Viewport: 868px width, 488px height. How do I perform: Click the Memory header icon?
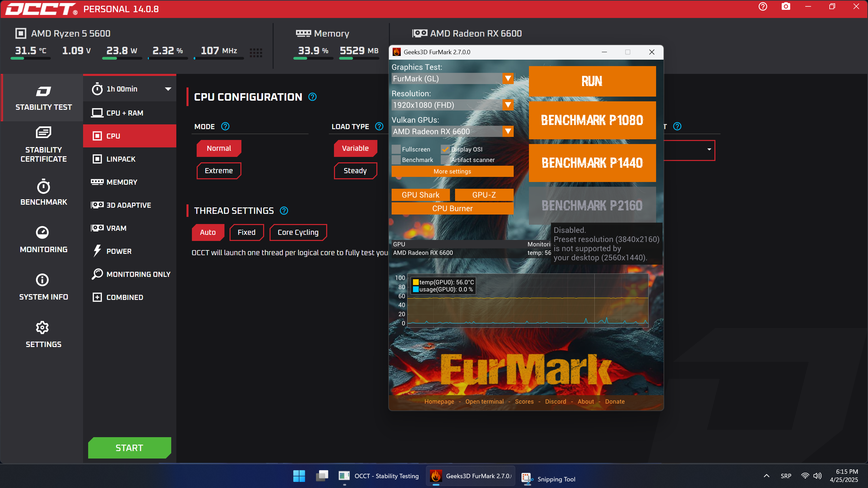pyautogui.click(x=303, y=33)
